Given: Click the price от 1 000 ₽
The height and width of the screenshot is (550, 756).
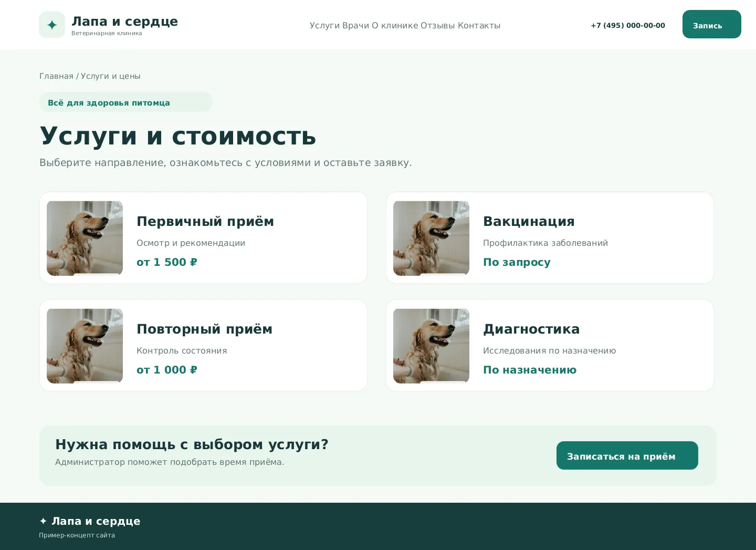Looking at the screenshot, I should tap(167, 370).
